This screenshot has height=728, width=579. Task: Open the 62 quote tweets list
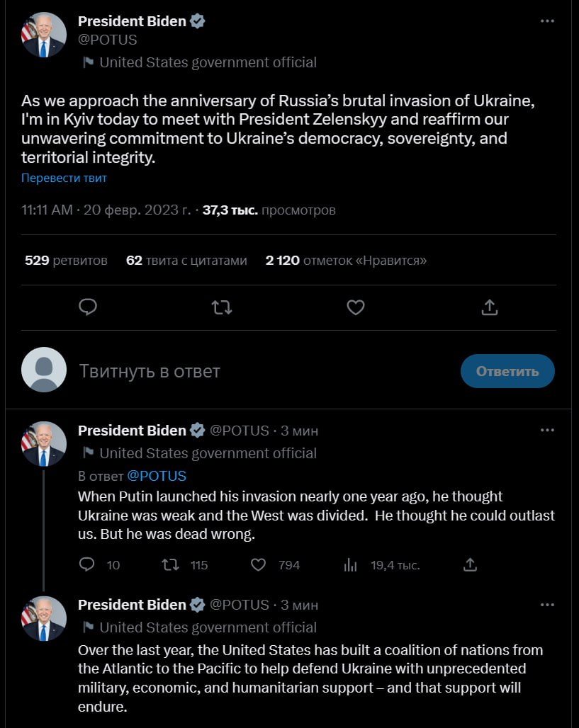pos(186,260)
